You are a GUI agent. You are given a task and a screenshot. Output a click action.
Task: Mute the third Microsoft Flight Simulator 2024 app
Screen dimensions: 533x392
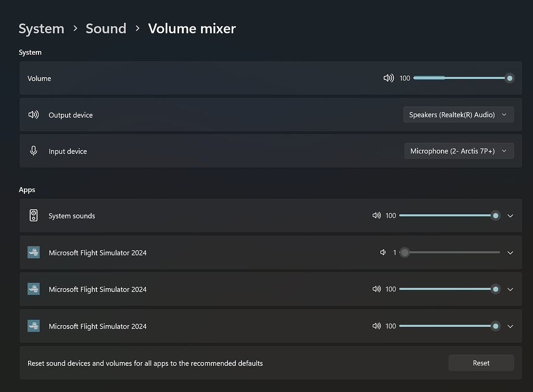(376, 326)
